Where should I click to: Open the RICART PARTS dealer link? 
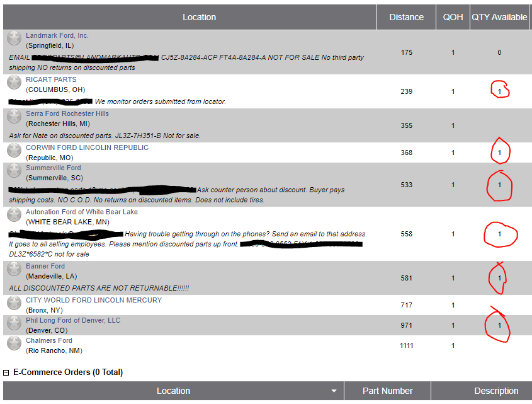[x=51, y=79]
